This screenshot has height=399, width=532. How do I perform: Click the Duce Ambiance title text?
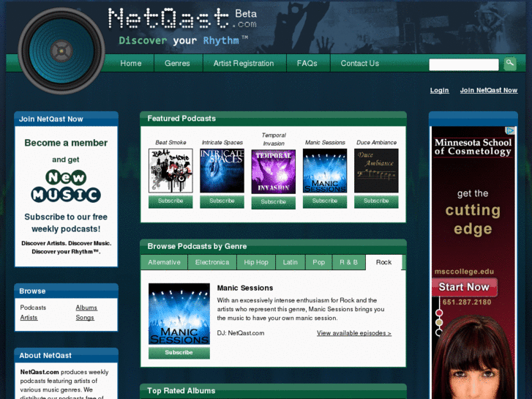click(376, 143)
